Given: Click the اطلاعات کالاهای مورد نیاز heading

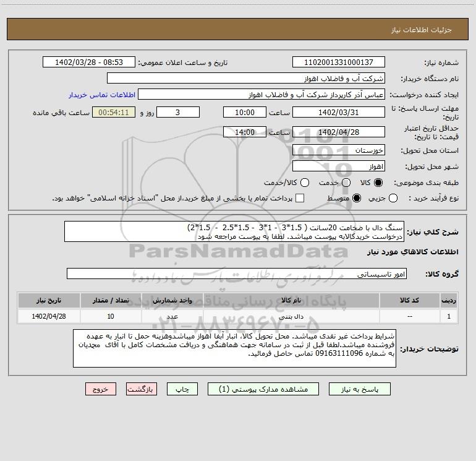Looking at the screenshot, I should pyautogui.click(x=413, y=252).
